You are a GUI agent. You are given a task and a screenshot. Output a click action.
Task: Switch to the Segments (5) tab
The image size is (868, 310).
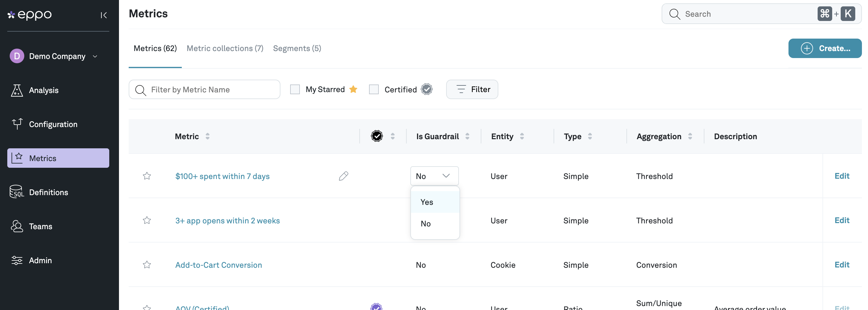pyautogui.click(x=297, y=48)
